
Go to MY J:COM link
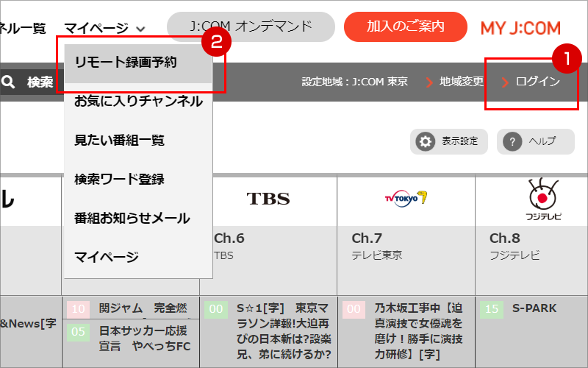[x=520, y=28]
